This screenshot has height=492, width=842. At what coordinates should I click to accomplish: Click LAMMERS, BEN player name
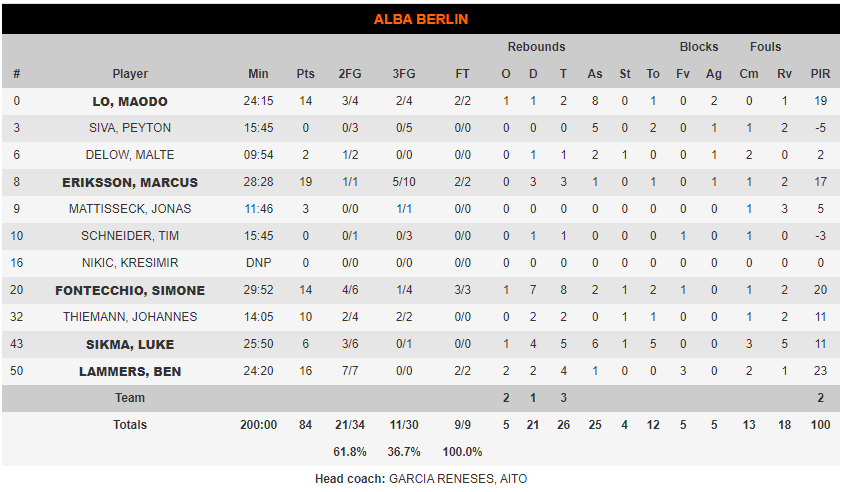coord(130,372)
